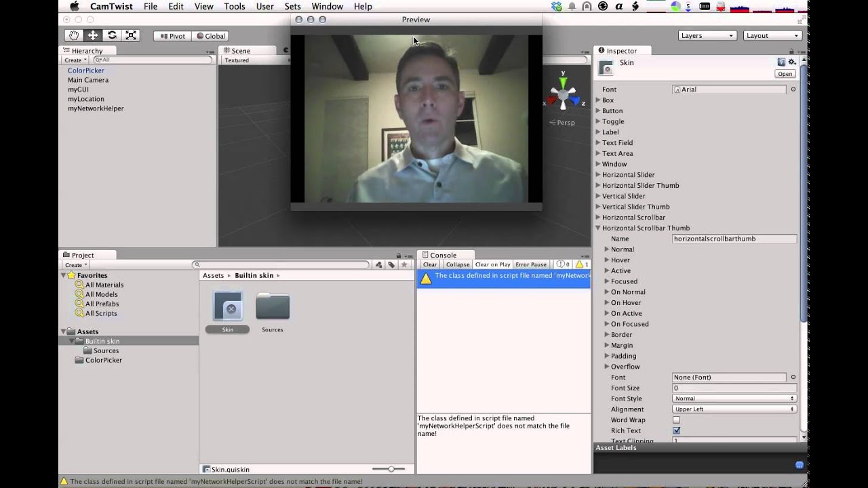Open the Sets menu
Viewport: 868px width, 488px height.
292,6
